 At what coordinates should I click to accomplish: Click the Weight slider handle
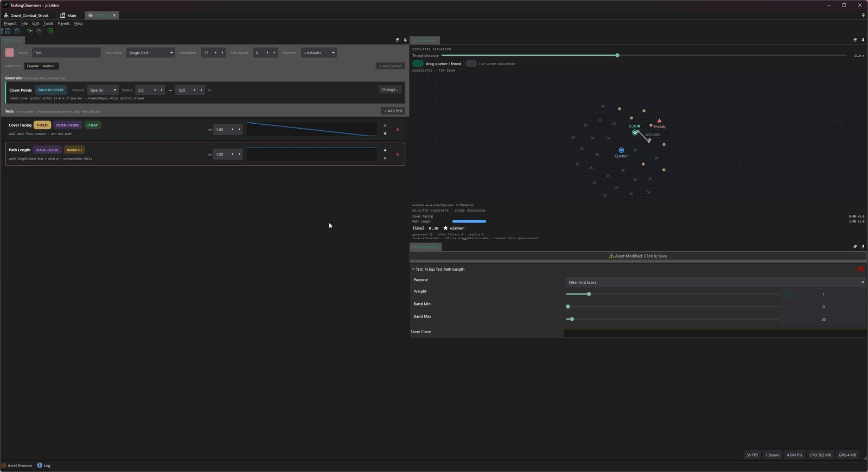(x=589, y=294)
